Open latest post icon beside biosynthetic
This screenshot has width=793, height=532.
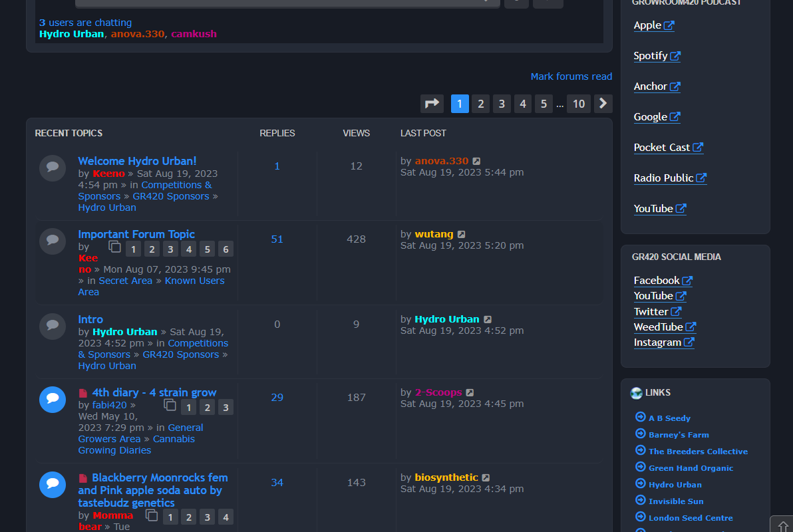[x=486, y=478]
